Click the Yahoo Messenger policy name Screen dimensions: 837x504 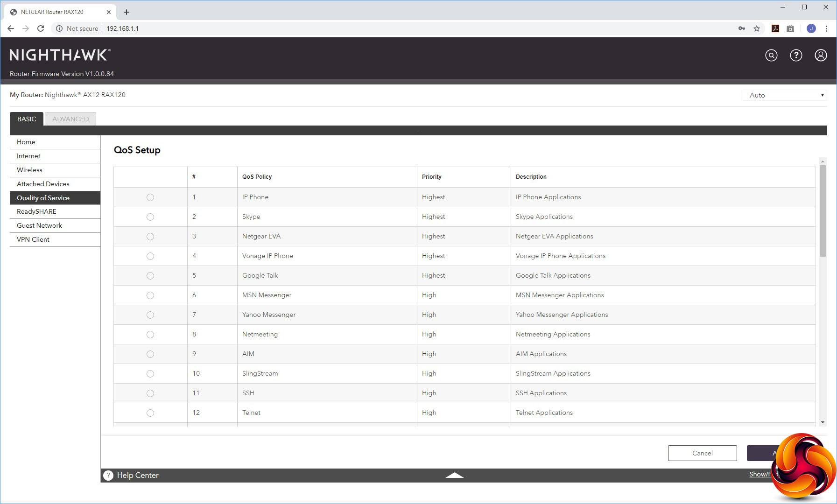pos(269,315)
